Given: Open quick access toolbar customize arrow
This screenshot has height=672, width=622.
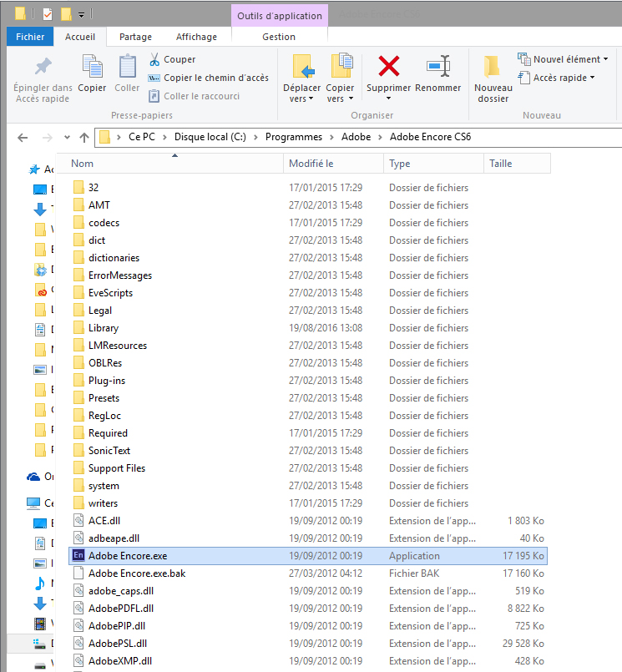Looking at the screenshot, I should tap(81, 15).
